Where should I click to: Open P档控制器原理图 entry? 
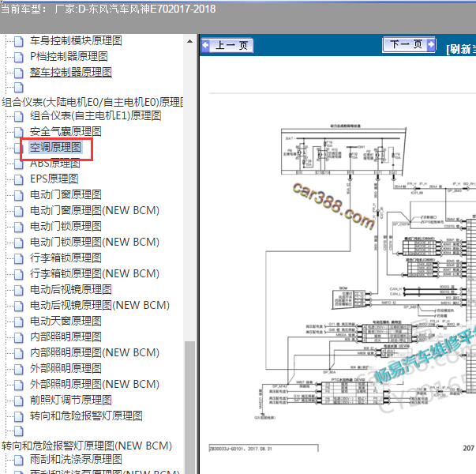(x=69, y=56)
